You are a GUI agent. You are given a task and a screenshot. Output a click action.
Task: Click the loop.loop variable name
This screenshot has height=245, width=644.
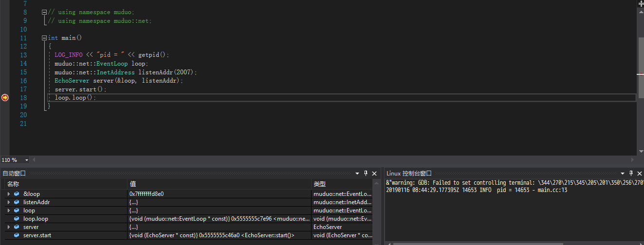click(x=36, y=219)
